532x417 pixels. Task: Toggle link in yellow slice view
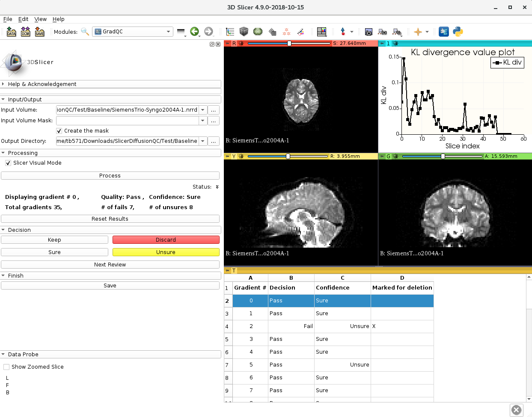click(x=241, y=157)
